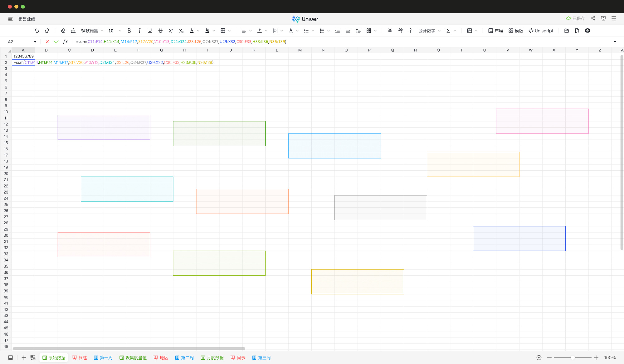
Task: Cancel formula edit with red X
Action: [x=47, y=41]
